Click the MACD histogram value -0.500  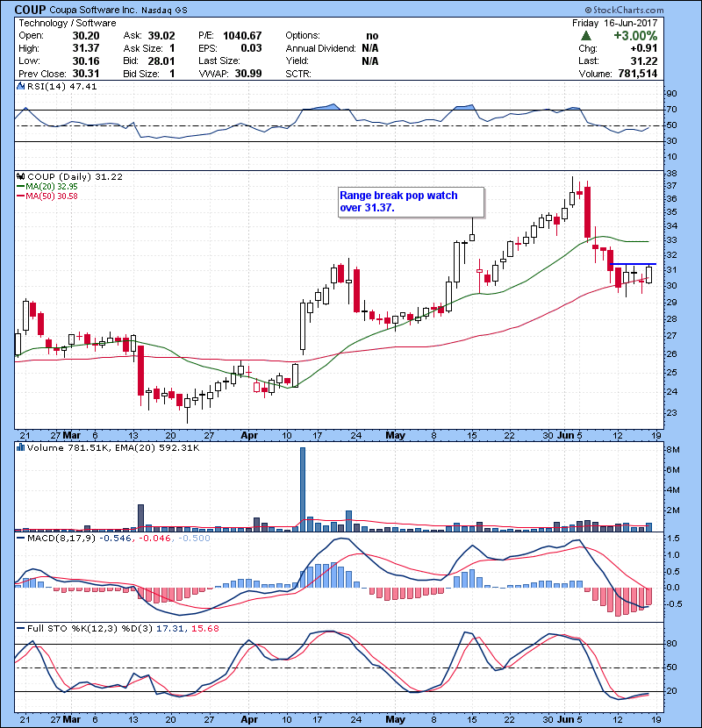click(194, 539)
